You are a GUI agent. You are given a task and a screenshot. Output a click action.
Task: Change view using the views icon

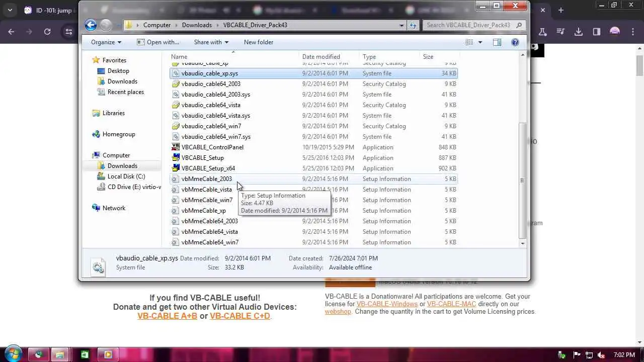(x=469, y=42)
